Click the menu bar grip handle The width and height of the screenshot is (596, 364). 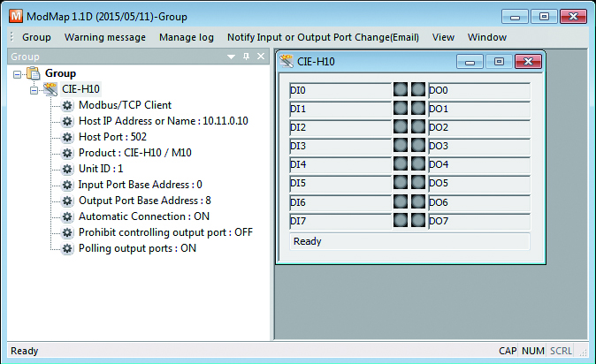pos(11,37)
